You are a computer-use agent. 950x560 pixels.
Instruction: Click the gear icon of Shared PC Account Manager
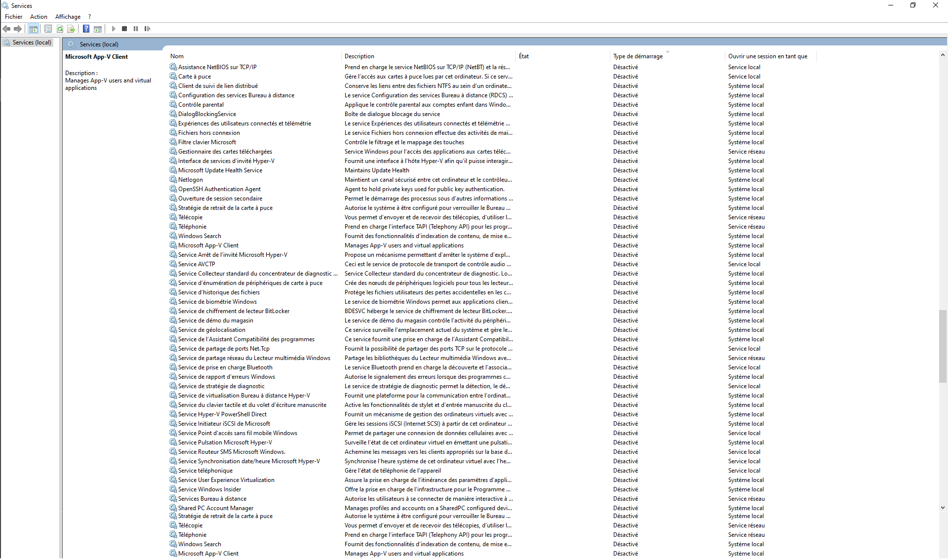click(x=173, y=508)
